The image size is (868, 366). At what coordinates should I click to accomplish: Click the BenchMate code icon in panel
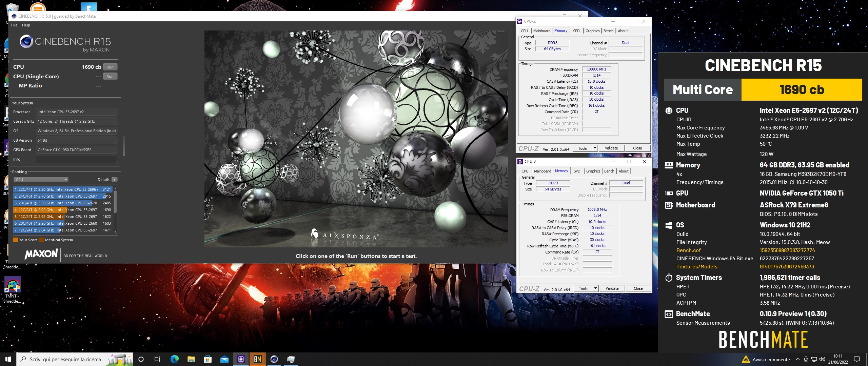(x=669, y=314)
